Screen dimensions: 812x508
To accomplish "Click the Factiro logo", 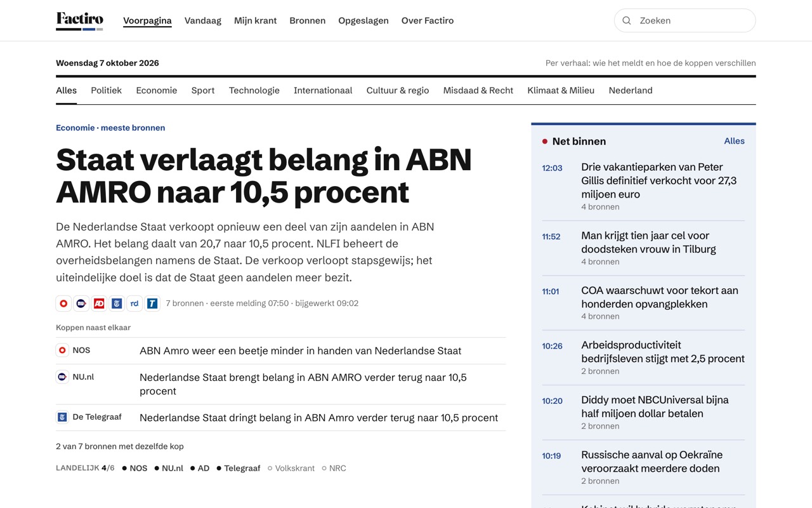I will click(79, 20).
